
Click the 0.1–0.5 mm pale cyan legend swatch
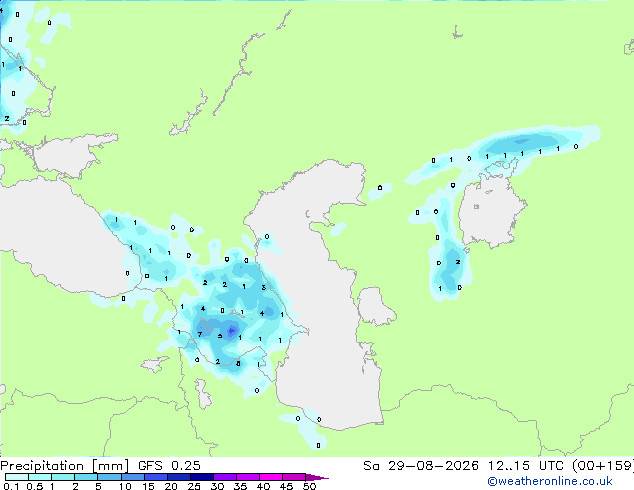17,477
